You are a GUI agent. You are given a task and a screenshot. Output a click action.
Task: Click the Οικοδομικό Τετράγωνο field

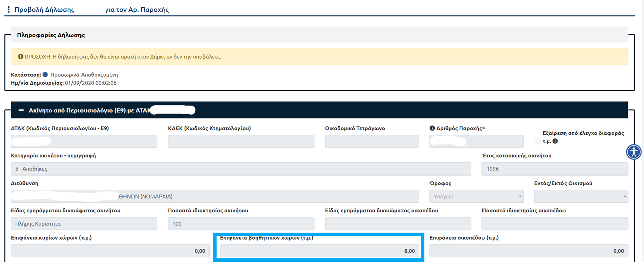coord(372,141)
